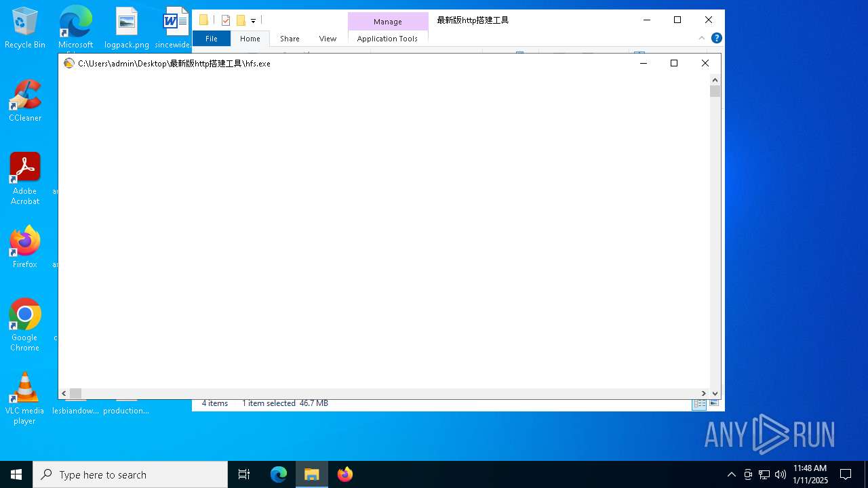Click the taskbar clock showing 11:48 AM

point(810,474)
